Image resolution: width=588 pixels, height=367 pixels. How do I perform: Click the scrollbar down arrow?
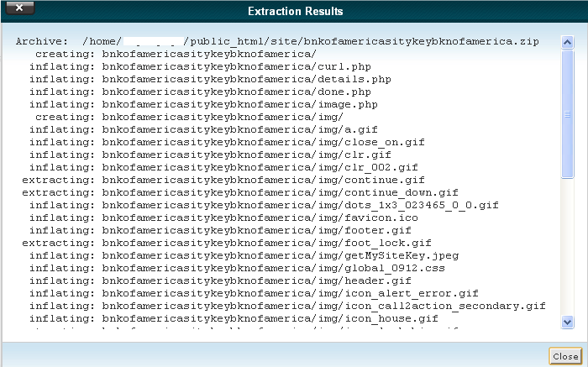coord(568,322)
